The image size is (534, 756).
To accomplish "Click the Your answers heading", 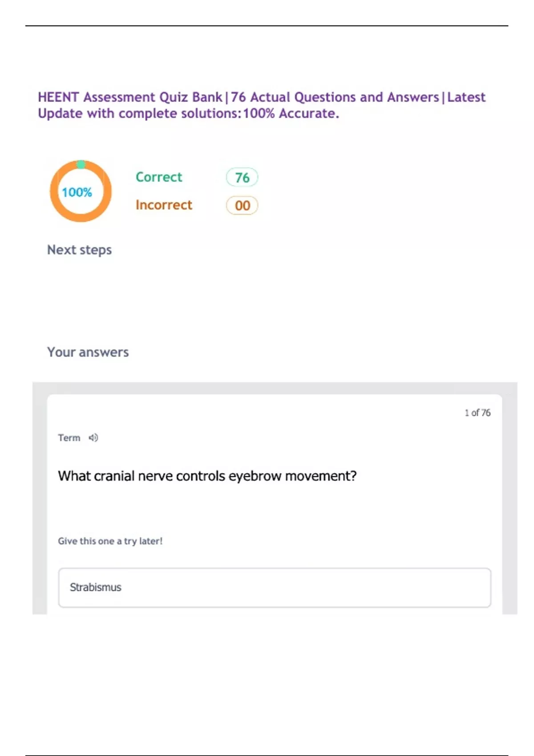I will (x=88, y=352).
